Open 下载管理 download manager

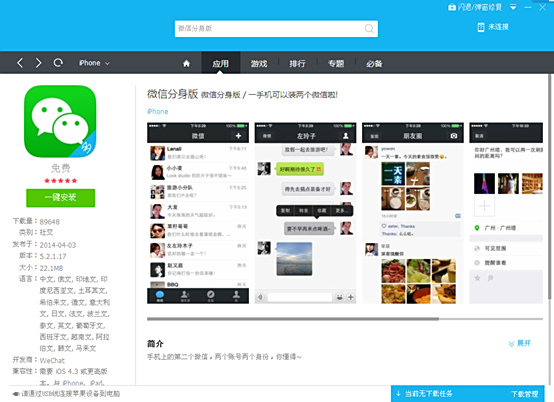(x=524, y=394)
